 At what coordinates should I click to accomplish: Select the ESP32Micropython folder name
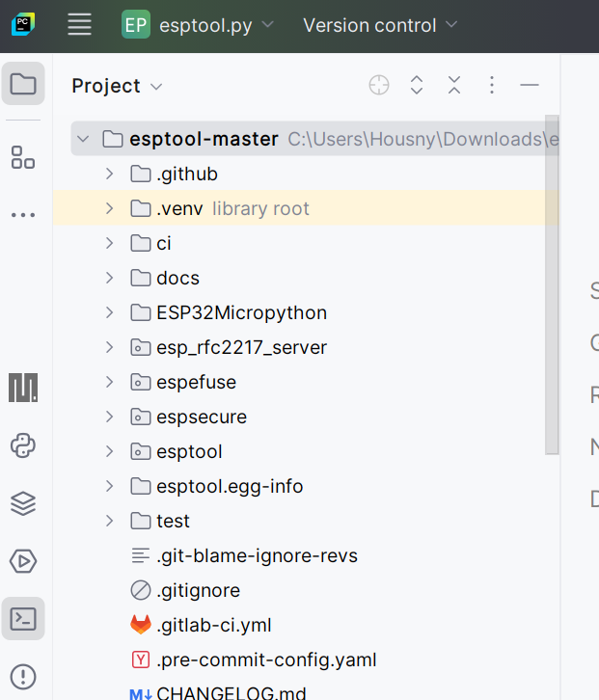coord(242,313)
